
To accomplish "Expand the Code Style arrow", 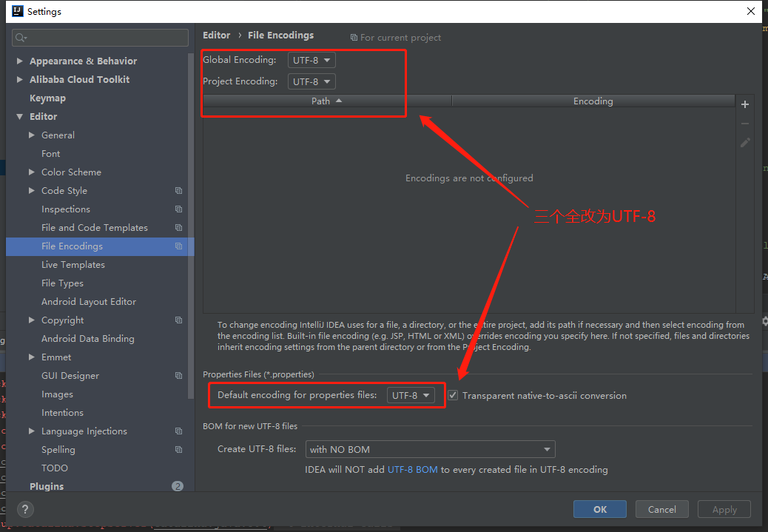I will coord(32,191).
